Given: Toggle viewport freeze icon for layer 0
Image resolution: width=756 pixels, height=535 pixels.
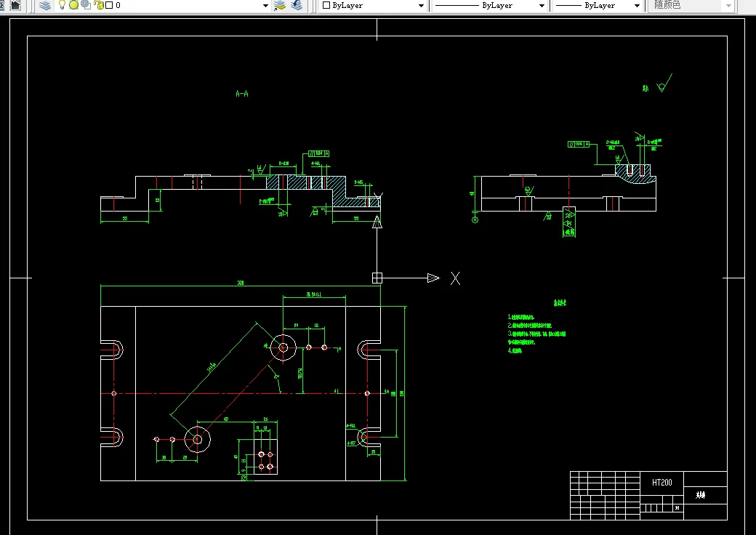Looking at the screenshot, I should coord(87,5).
